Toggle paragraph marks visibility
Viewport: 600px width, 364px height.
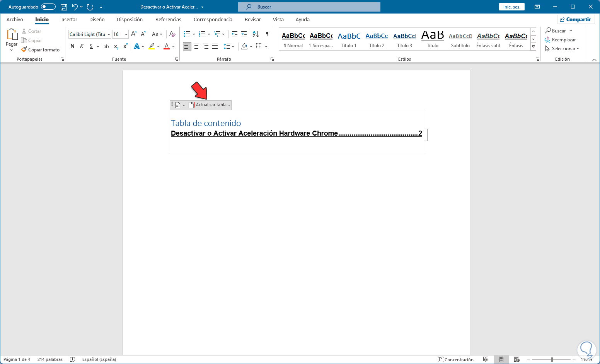click(x=268, y=34)
